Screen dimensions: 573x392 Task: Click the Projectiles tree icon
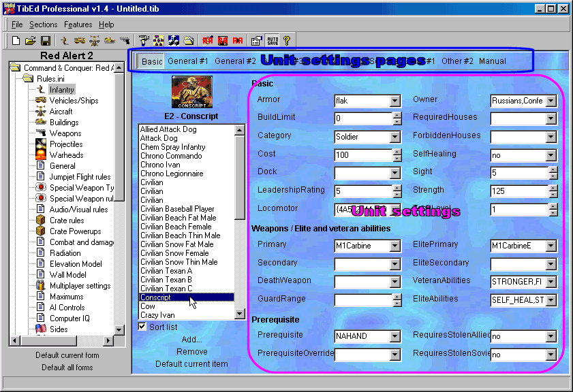point(41,144)
